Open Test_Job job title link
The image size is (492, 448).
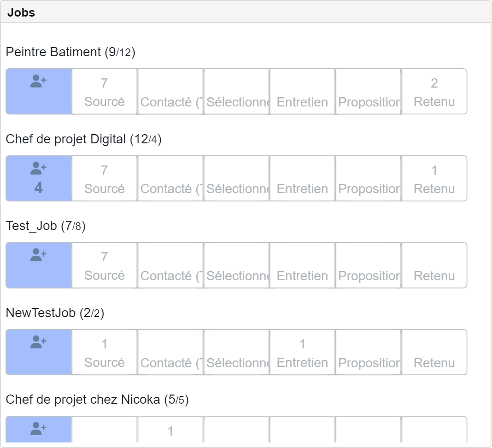(46, 226)
